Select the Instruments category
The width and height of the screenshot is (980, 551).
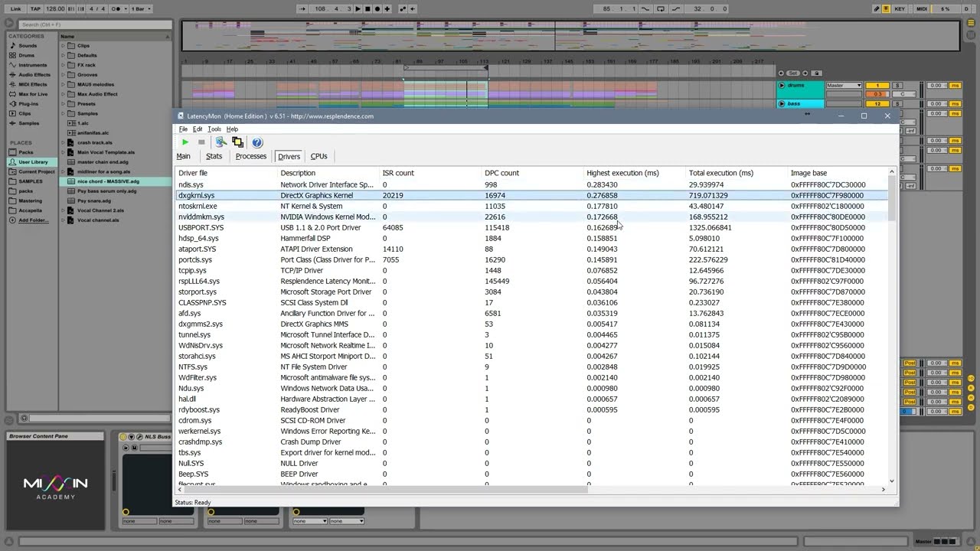(x=33, y=65)
